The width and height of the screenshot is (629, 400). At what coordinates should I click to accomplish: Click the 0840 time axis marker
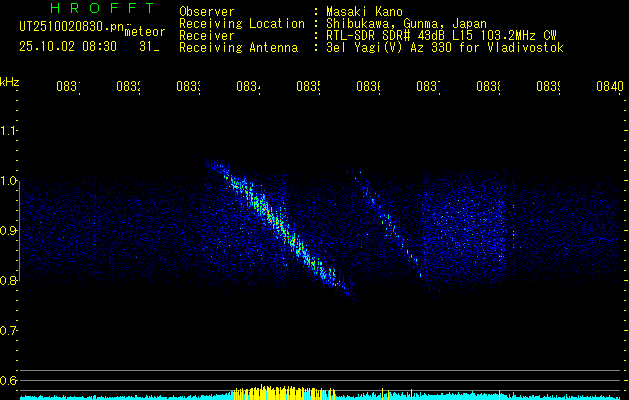point(610,86)
